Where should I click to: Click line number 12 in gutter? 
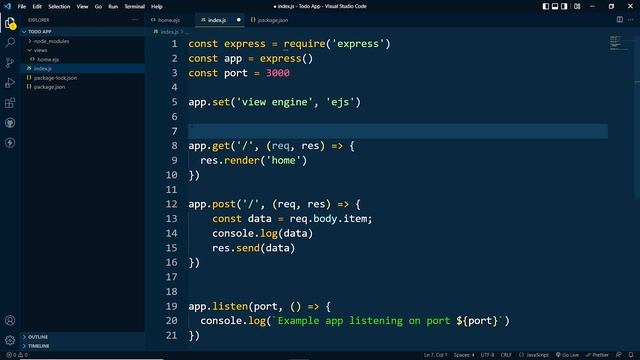point(171,204)
